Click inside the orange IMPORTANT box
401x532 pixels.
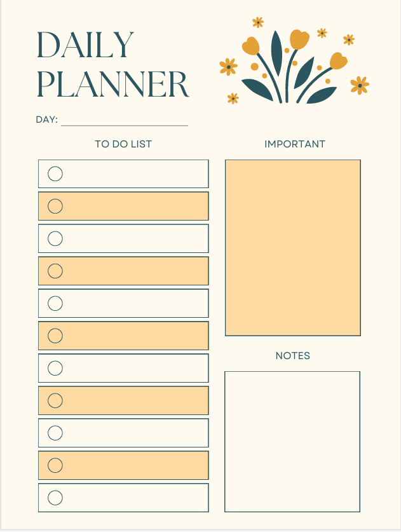(x=293, y=248)
